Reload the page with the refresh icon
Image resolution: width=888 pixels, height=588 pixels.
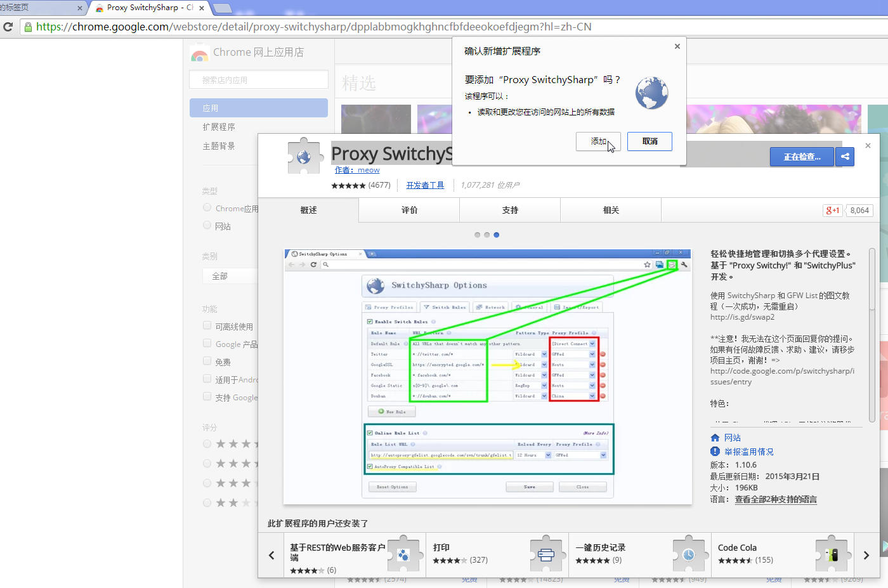8,27
